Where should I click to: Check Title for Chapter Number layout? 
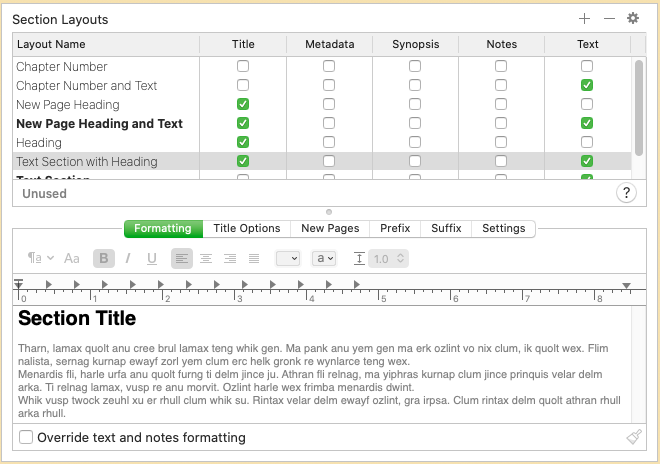click(243, 66)
